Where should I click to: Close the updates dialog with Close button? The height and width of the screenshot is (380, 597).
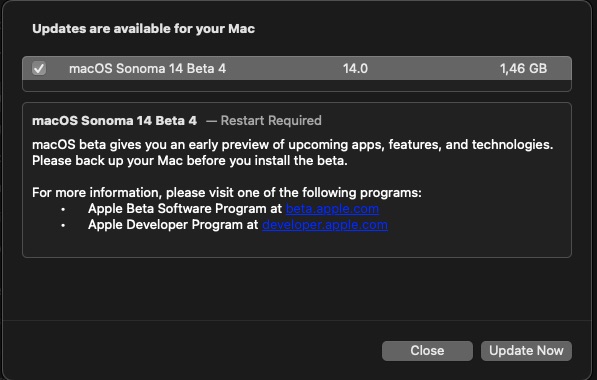pyautogui.click(x=427, y=351)
